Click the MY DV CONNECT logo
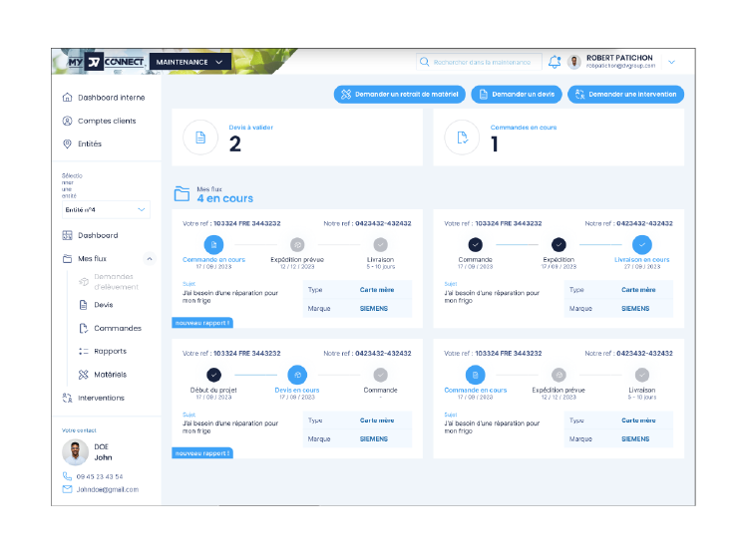This screenshot has width=746, height=560. 100,62
